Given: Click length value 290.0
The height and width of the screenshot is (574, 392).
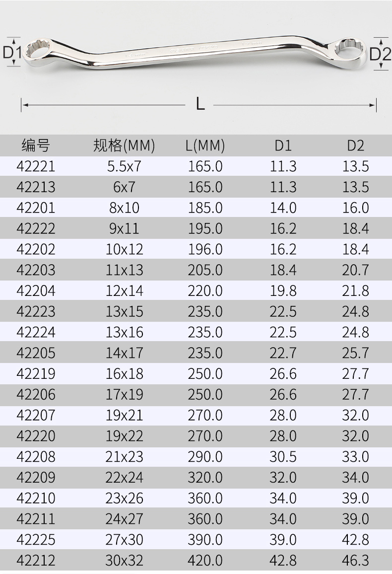Looking at the screenshot, I should (x=205, y=456).
